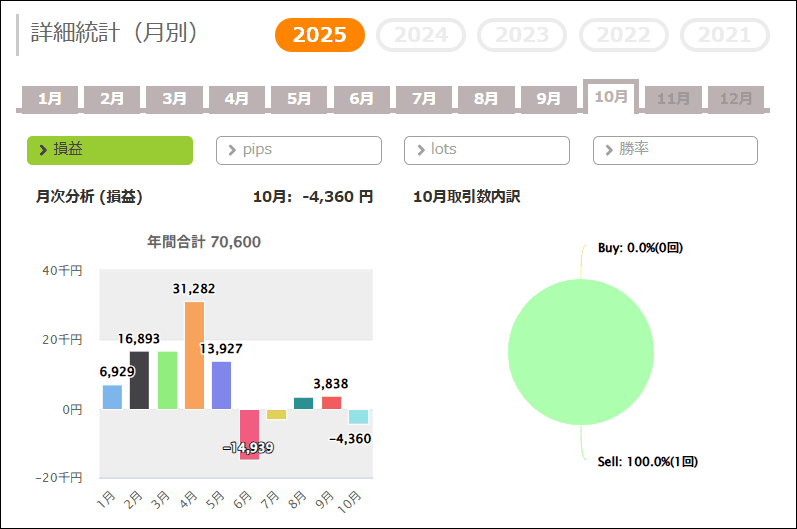The image size is (797, 529).
Task: Switch to the 2023 year view
Action: 522,35
